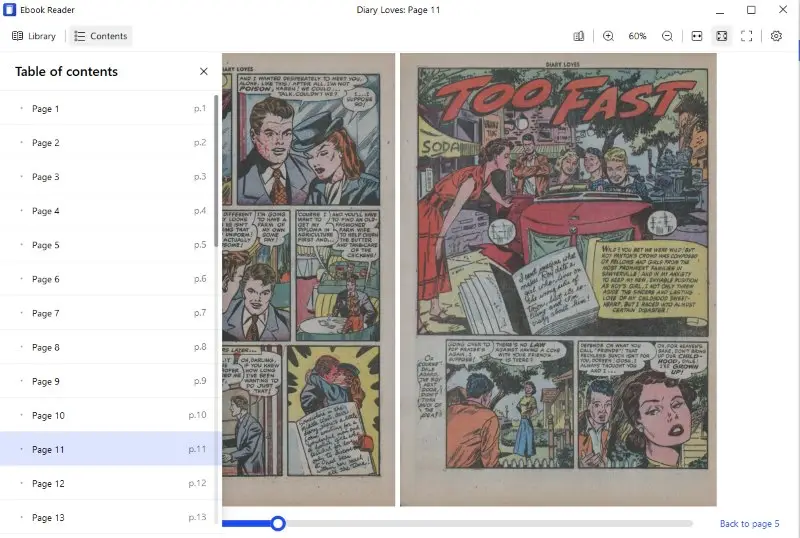Screen dimensions: 800x538
Task: Go to Page 2 in contents
Action: (x=107, y=143)
